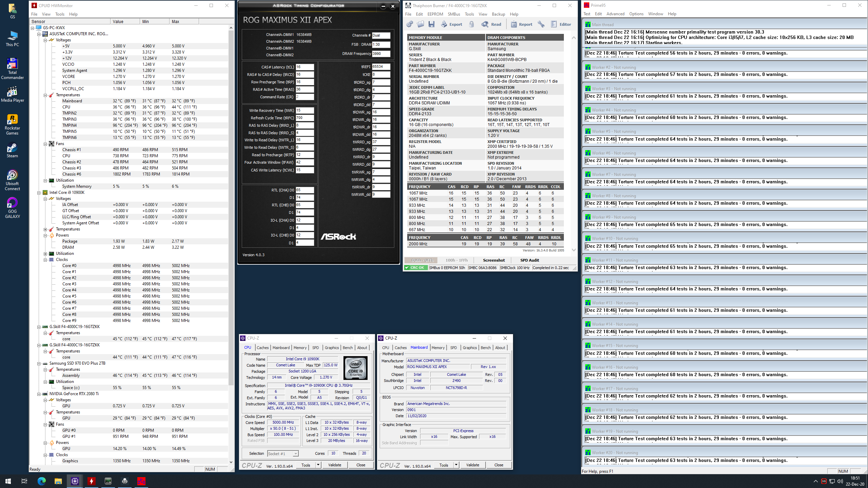Click the open folder icon in Thaiphoon Burner
This screenshot has width=868, height=488.
click(420, 24)
